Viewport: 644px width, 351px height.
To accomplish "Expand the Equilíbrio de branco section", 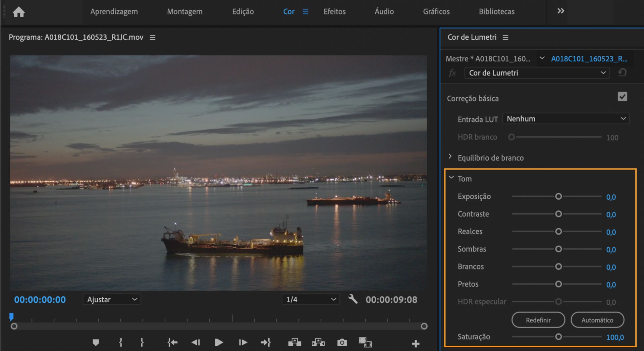I will click(450, 157).
